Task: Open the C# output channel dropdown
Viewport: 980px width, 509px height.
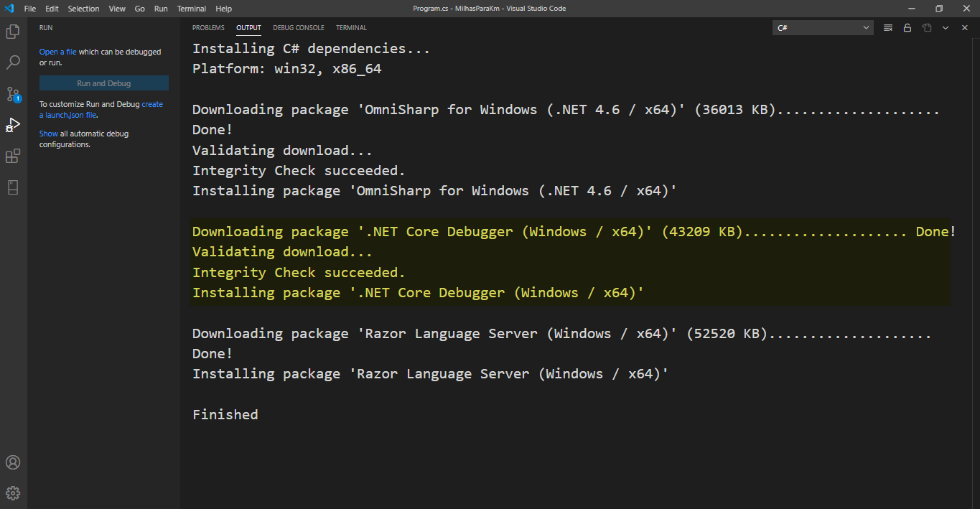Action: tap(823, 28)
